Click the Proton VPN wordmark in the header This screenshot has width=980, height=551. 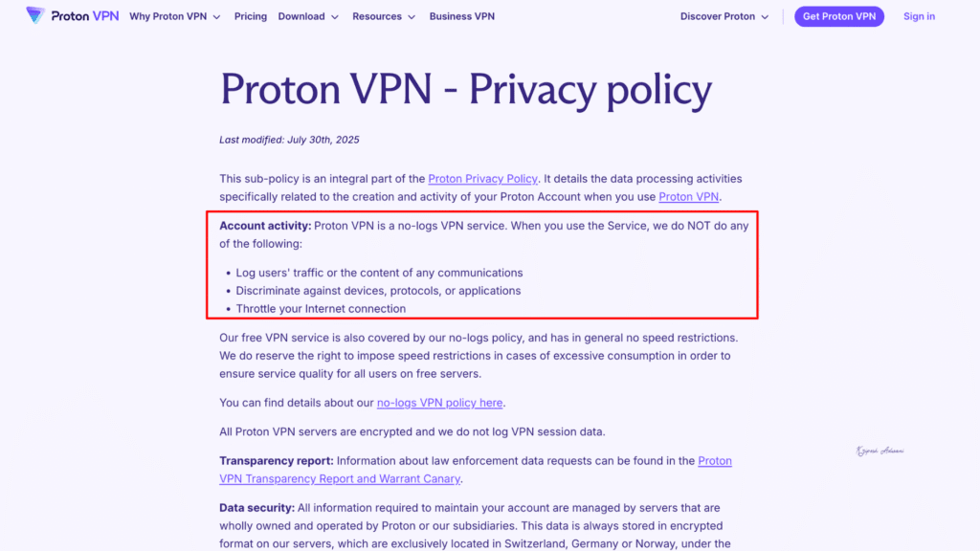point(84,15)
